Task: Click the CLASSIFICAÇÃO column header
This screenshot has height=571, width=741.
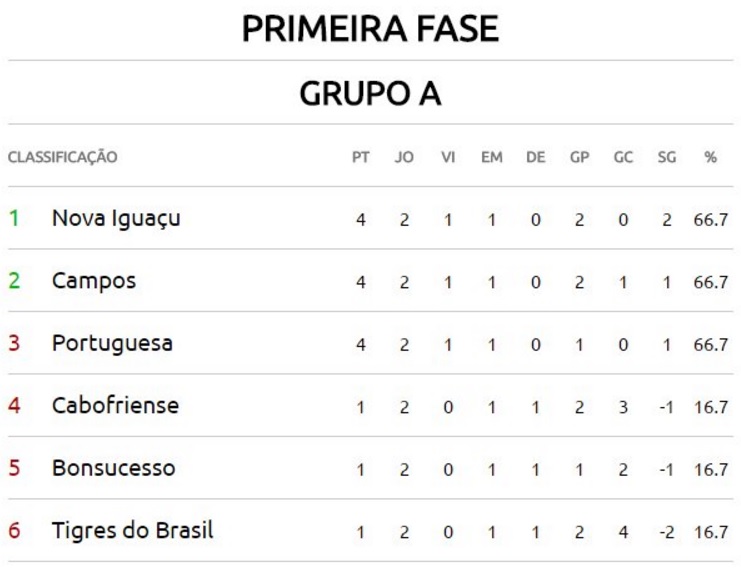Action: 62,157
